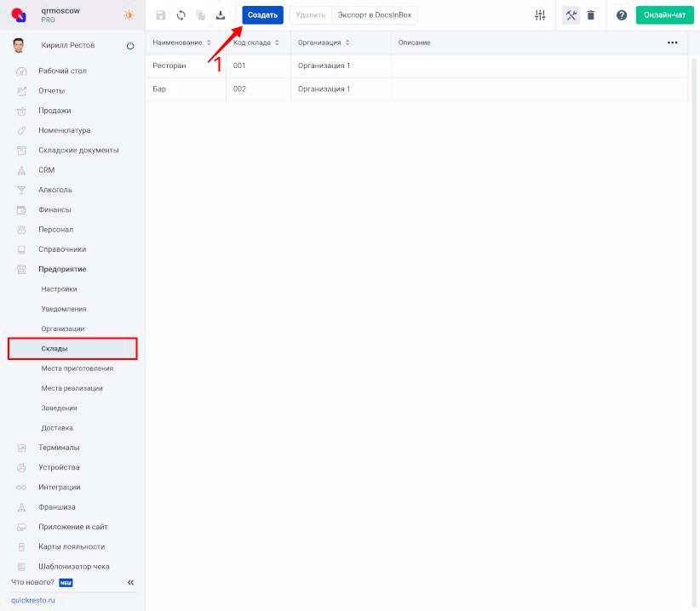The image size is (700, 611).
Task: Open the quickresto.ru link
Action: tap(33, 600)
